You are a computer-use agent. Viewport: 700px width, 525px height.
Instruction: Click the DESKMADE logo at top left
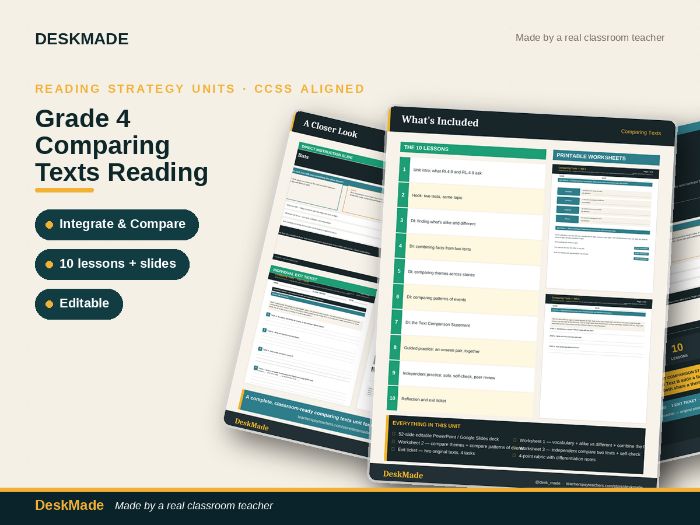pos(82,39)
